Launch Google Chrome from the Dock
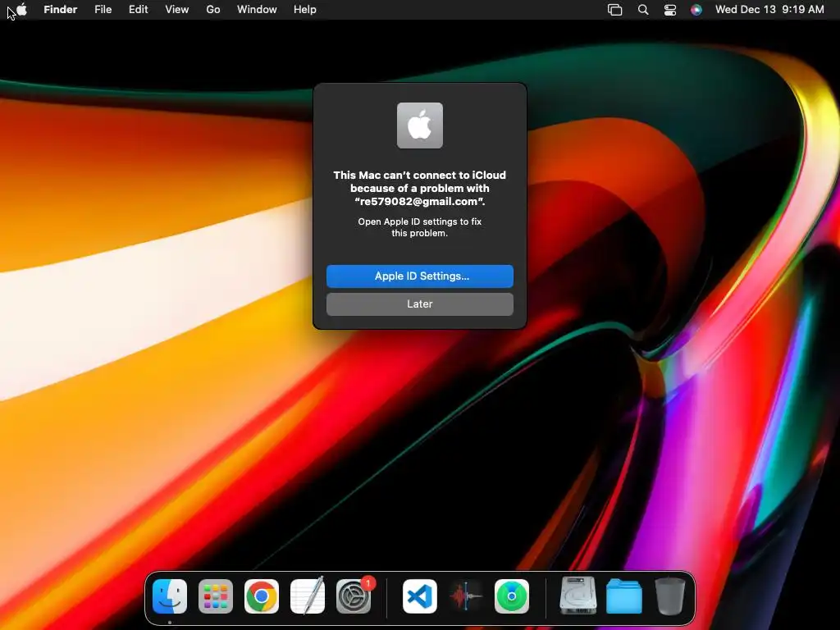Viewport: 840px width, 630px height. tap(262, 596)
